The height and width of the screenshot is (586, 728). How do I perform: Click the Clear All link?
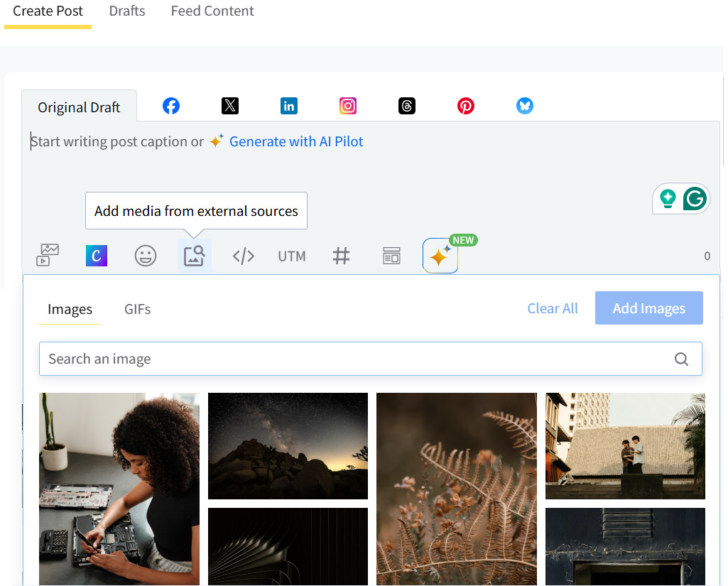point(553,308)
